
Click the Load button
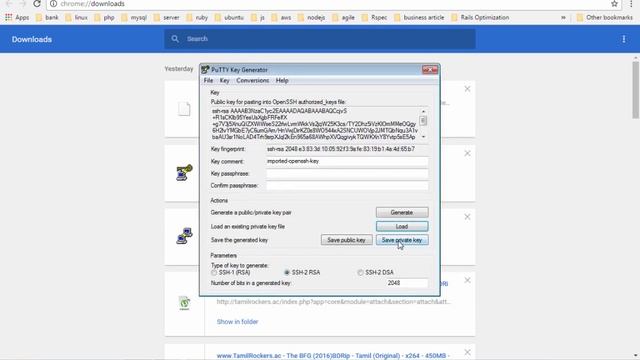[402, 226]
